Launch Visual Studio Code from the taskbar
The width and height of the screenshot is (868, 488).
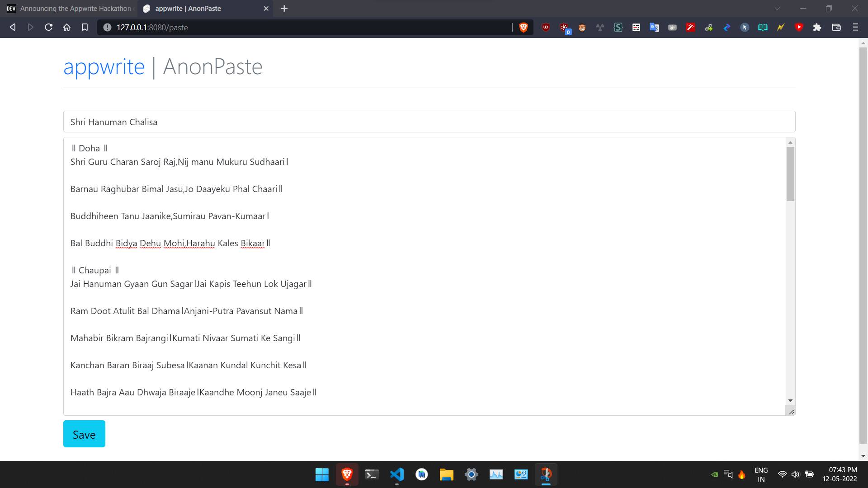point(396,474)
